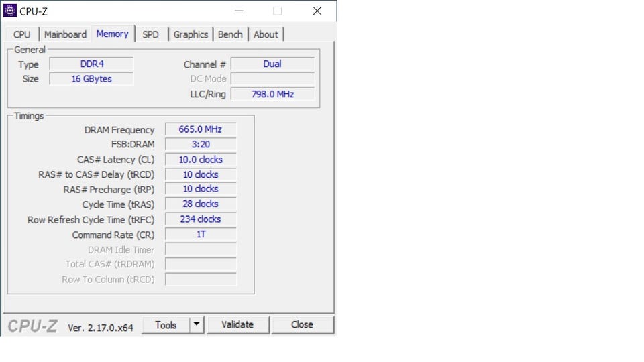
Task: Open the About tab
Action: [266, 34]
